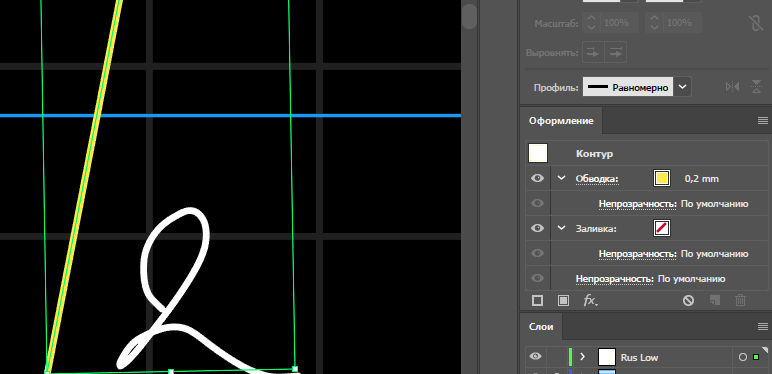Toggle lock column for Rus Low layer
This screenshot has height=374, width=772.
click(557, 357)
